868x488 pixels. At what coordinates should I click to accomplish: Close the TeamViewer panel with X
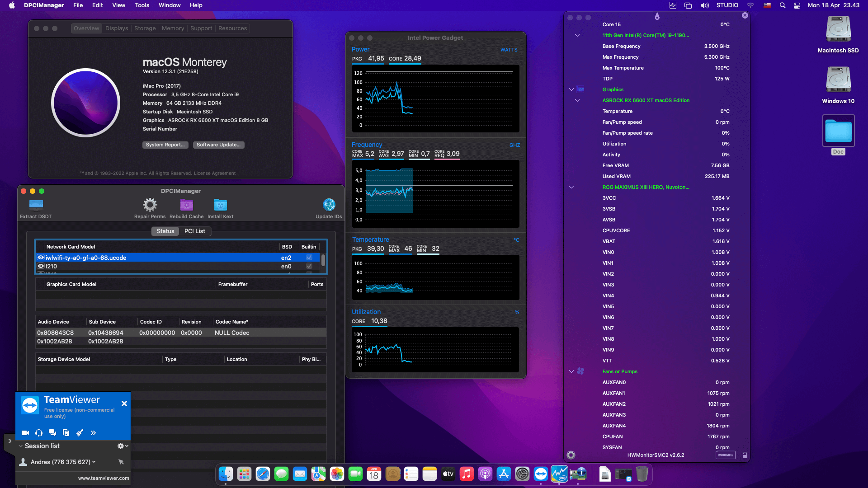[x=124, y=404]
